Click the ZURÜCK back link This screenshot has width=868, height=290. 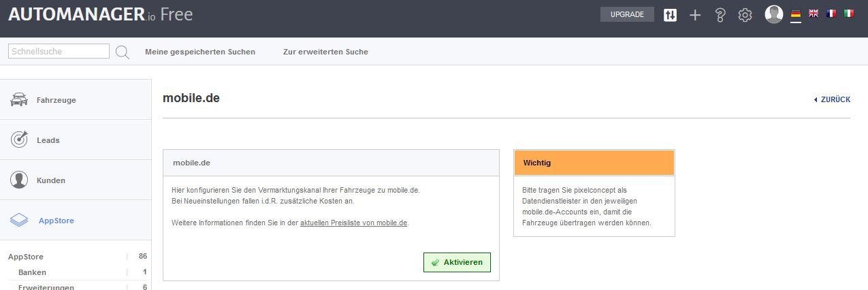pyautogui.click(x=832, y=99)
